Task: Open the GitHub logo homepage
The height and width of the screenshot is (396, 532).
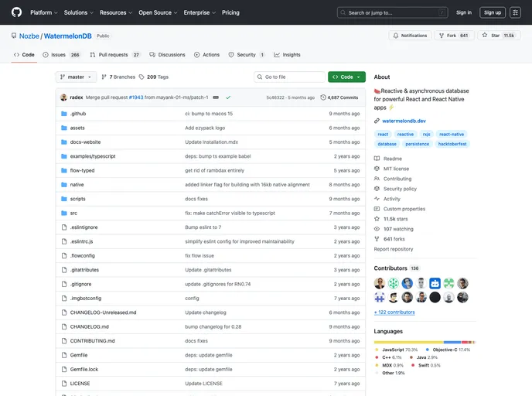Action: [x=16, y=12]
